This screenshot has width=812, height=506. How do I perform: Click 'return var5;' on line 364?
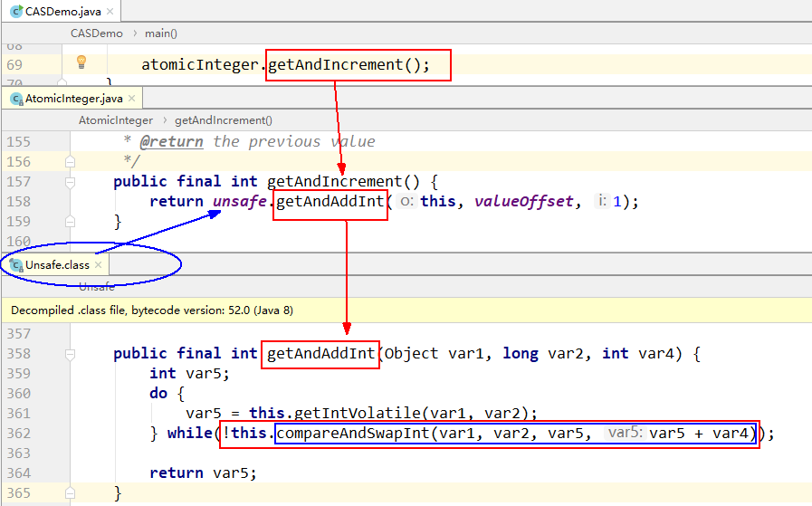click(x=203, y=473)
